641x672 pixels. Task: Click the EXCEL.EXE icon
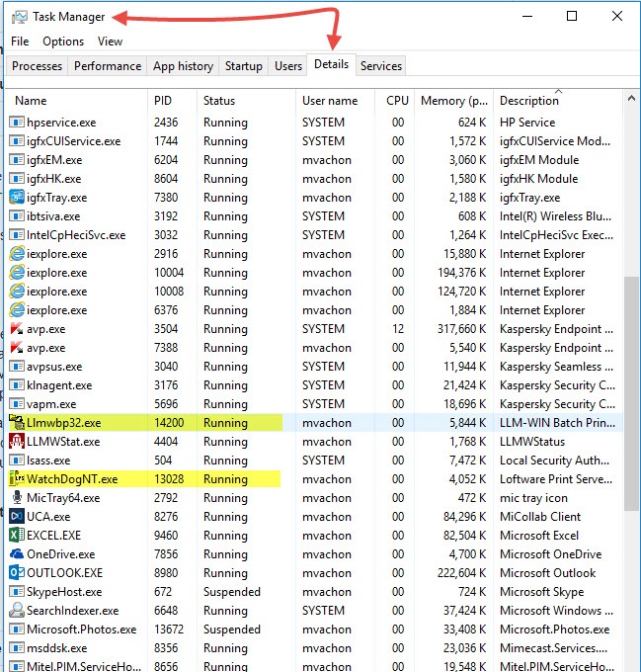click(x=17, y=536)
